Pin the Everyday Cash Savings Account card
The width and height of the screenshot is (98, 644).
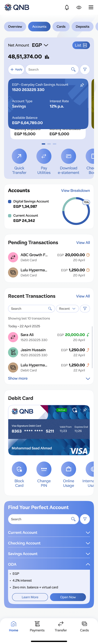(82, 85)
